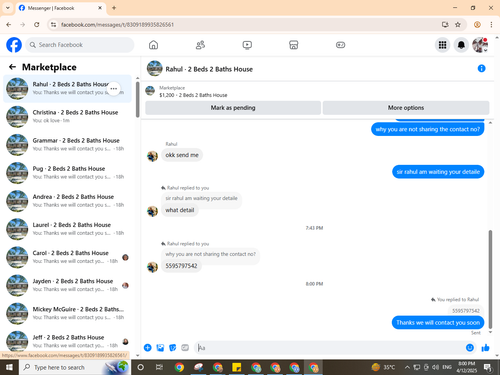This screenshot has width=500, height=375.
Task: Click 'Thanks we will contact you soon' bubble
Action: coord(438,322)
